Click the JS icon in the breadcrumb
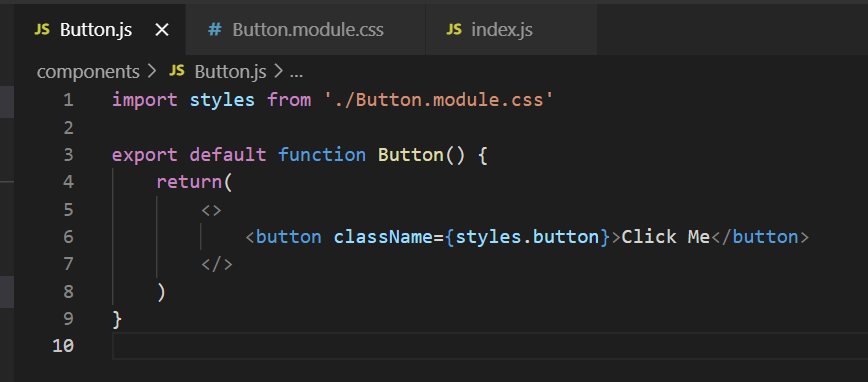Screen dimensions: 868x382 [177, 71]
